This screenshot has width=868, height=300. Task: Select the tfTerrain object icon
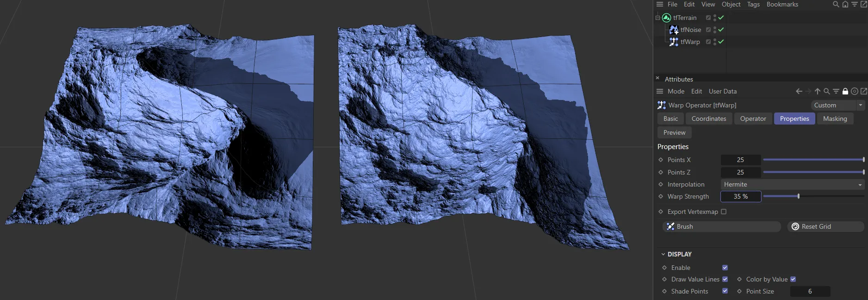[666, 18]
